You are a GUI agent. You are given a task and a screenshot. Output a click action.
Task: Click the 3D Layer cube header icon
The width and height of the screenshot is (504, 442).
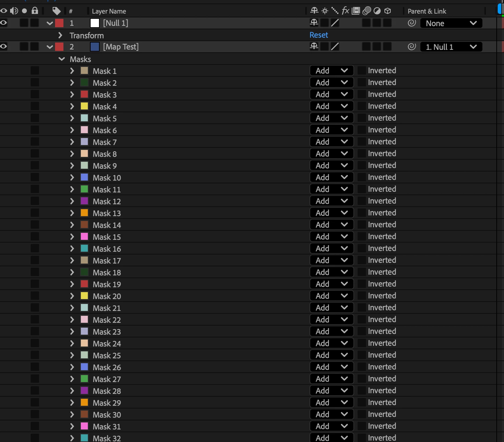click(x=388, y=11)
